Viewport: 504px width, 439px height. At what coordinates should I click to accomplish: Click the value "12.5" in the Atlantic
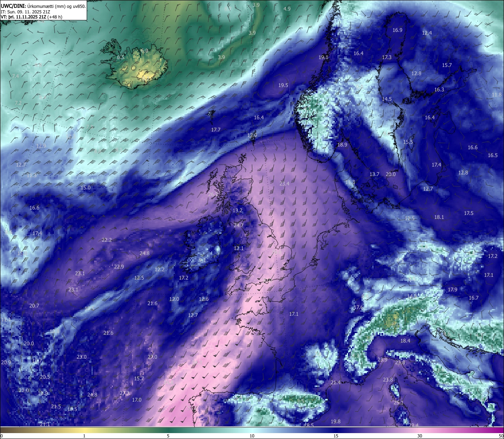click(x=139, y=278)
